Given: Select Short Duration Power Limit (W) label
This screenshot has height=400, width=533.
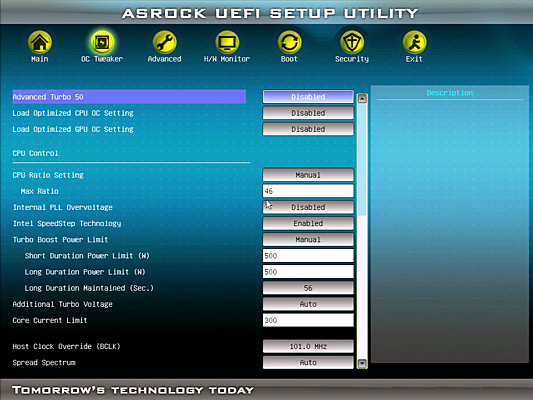Looking at the screenshot, I should (87, 256).
